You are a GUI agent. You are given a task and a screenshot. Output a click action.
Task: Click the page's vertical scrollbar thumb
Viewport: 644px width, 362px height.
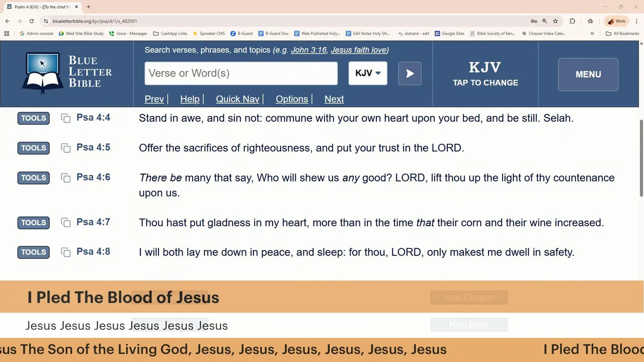[x=641, y=158]
